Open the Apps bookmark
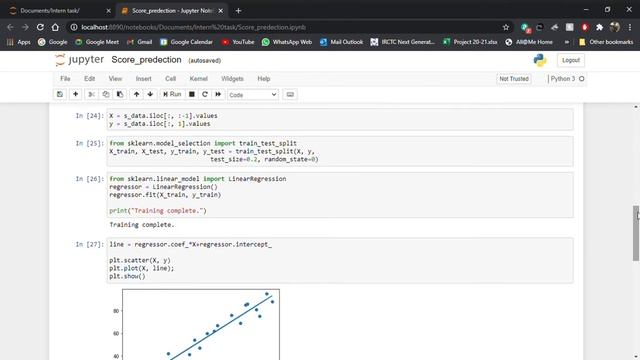640x360 pixels. 19,42
